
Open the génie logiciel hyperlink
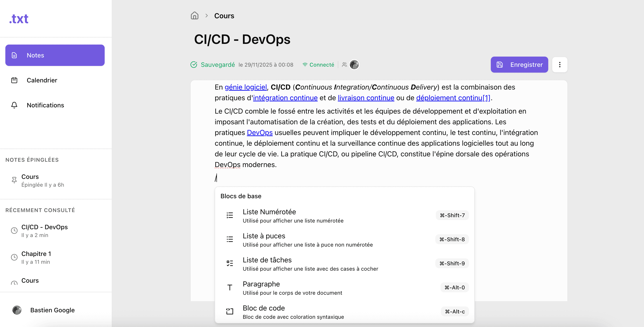(x=245, y=87)
